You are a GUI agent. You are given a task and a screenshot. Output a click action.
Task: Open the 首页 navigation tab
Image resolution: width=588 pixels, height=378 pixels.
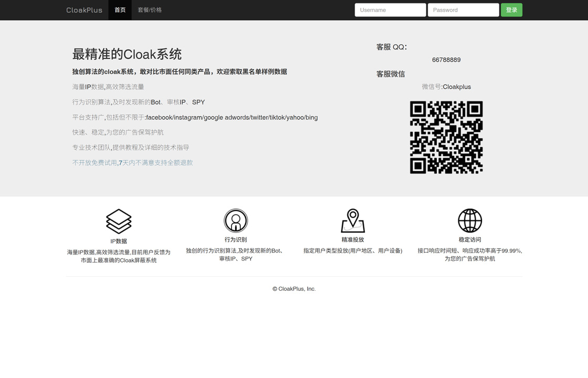[x=120, y=10]
